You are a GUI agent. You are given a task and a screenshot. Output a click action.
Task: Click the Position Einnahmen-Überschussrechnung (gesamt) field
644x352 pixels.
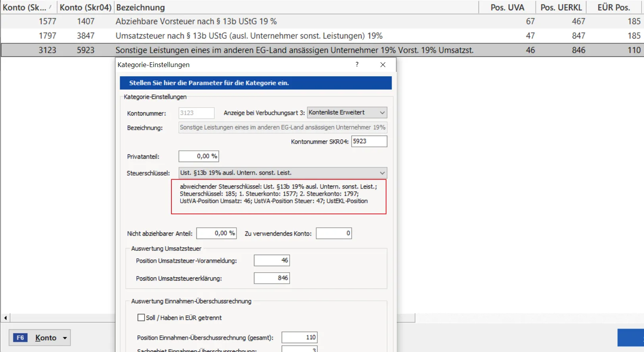coord(299,337)
